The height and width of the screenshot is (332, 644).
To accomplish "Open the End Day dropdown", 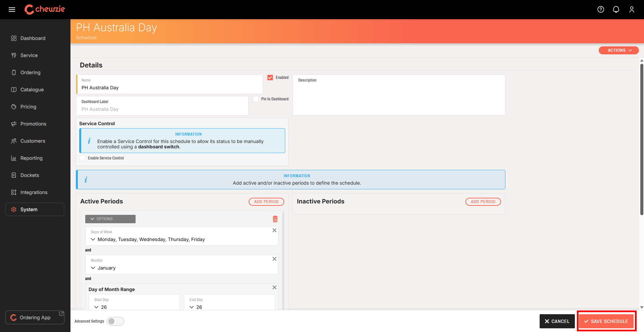I will [x=230, y=302].
